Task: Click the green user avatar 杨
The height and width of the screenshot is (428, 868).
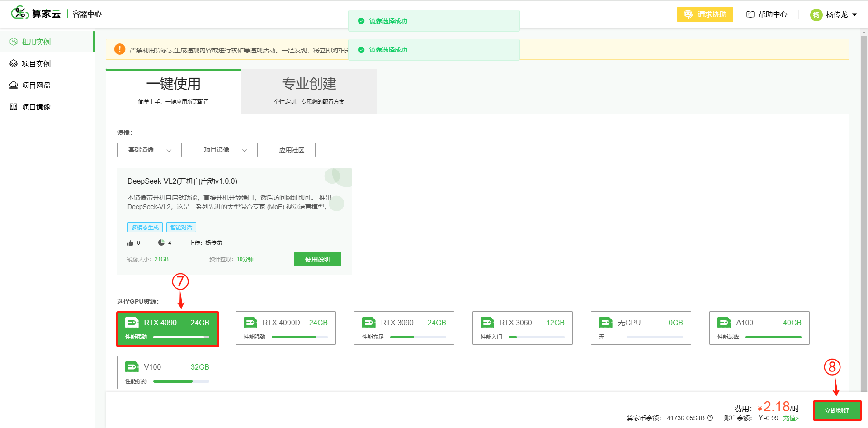Action: coord(816,15)
